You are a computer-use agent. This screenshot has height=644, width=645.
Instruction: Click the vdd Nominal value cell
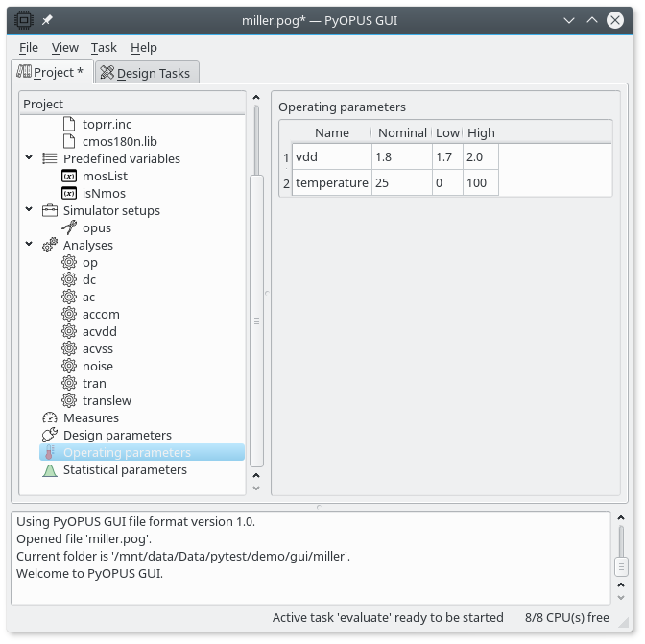coord(401,156)
